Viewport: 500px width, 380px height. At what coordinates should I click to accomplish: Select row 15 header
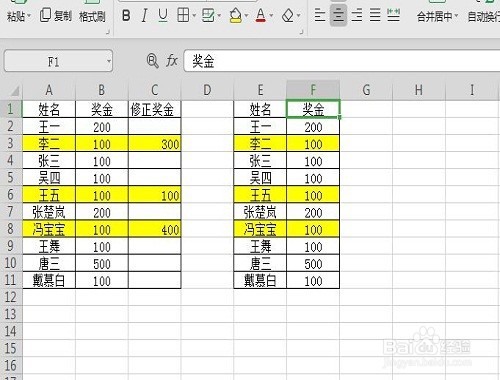point(11,348)
